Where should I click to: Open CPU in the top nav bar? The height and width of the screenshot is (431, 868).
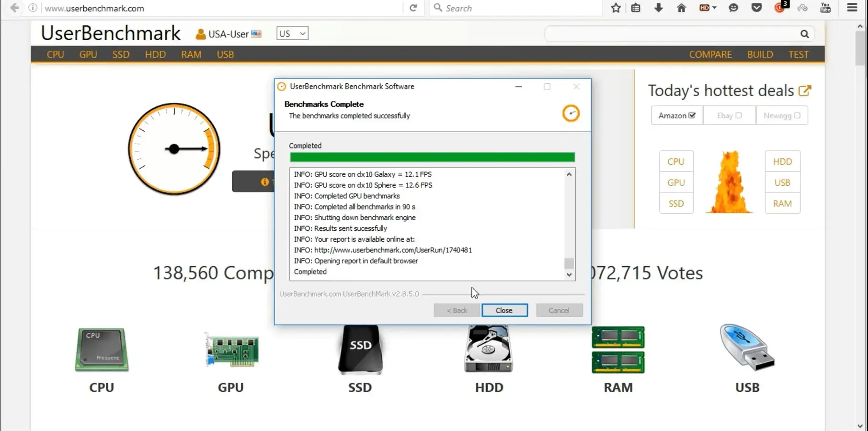click(x=56, y=55)
